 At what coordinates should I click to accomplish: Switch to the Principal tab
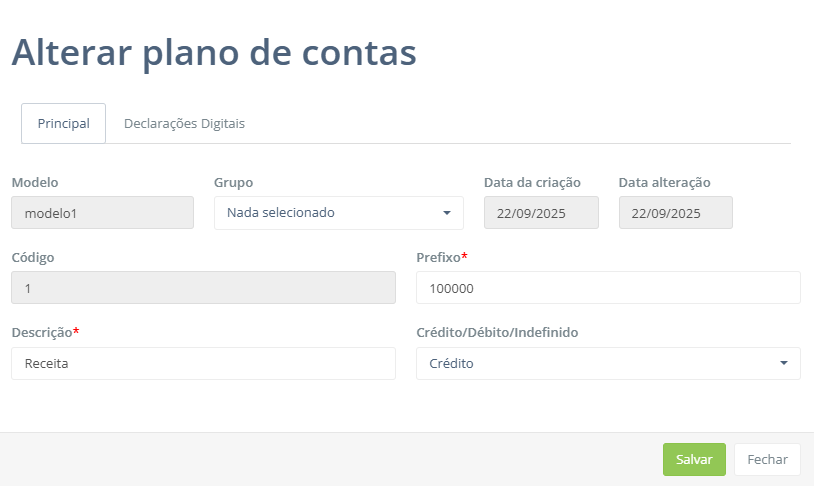tap(64, 124)
